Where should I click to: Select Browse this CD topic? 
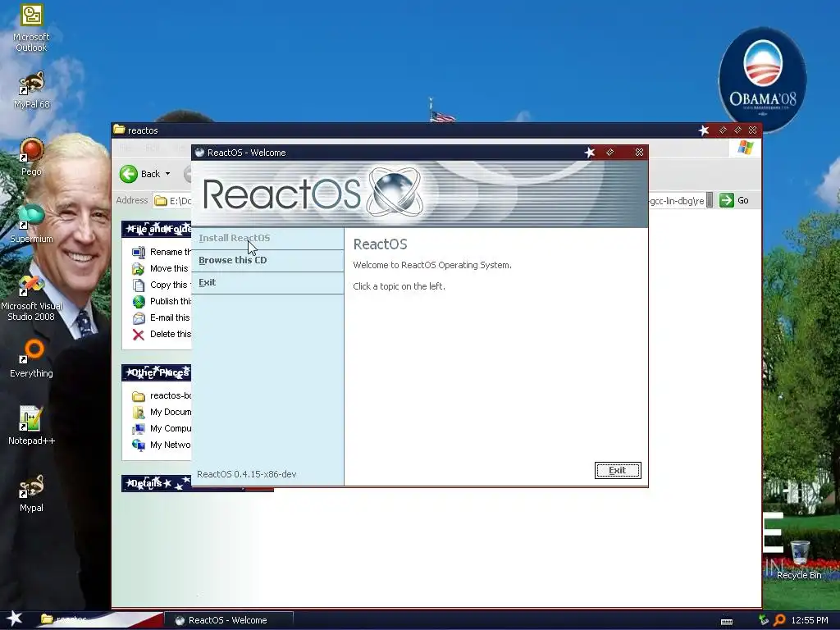[x=232, y=260]
